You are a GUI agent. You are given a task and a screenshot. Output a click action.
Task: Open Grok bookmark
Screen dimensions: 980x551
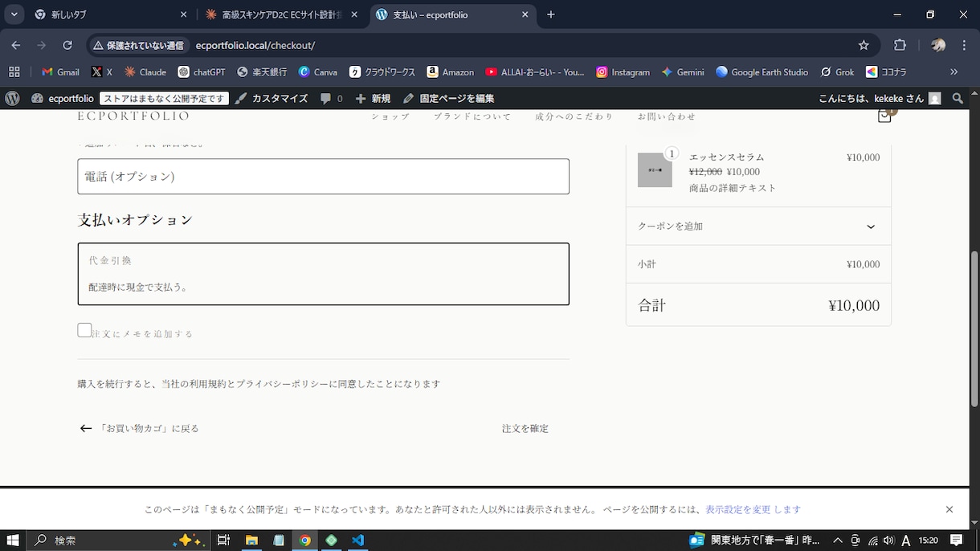point(838,71)
